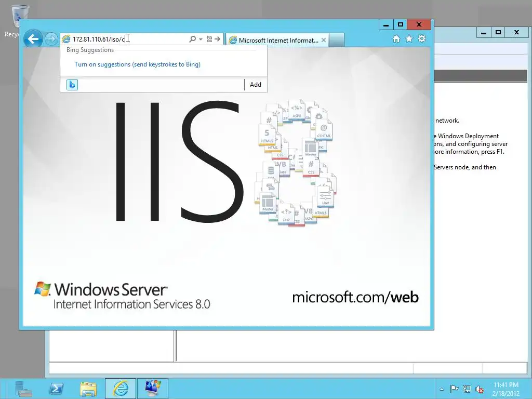Open File Explorer from the taskbar
Screen dimensions: 532x399
pyautogui.click(x=88, y=389)
